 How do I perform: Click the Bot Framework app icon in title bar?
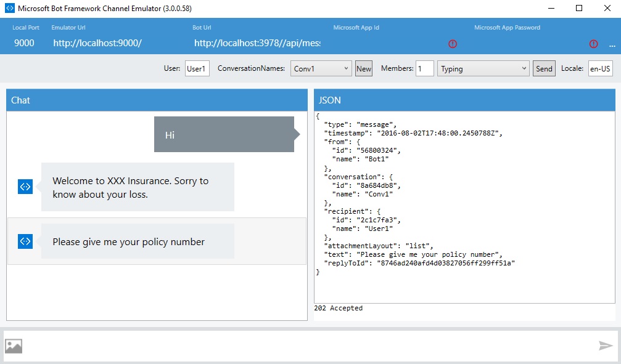pyautogui.click(x=9, y=8)
